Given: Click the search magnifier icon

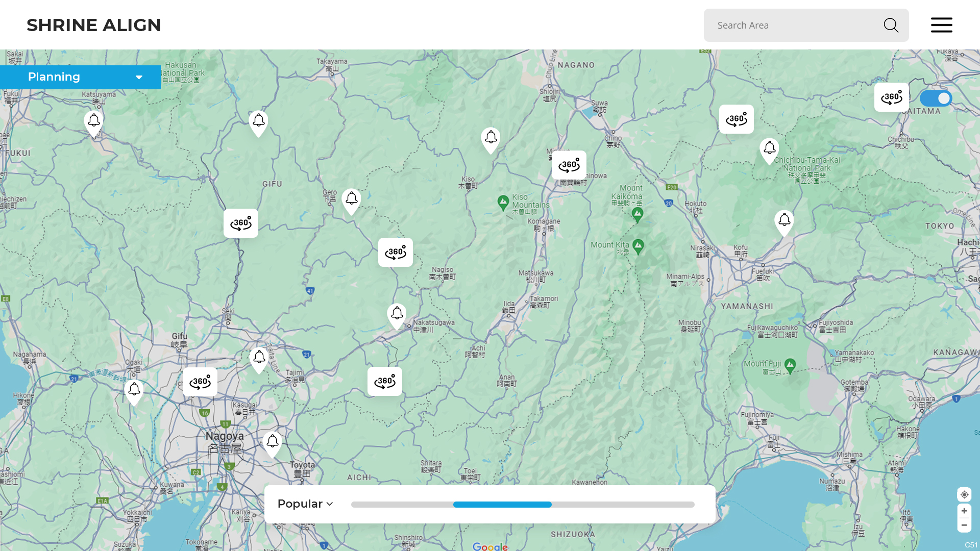Looking at the screenshot, I should (891, 26).
